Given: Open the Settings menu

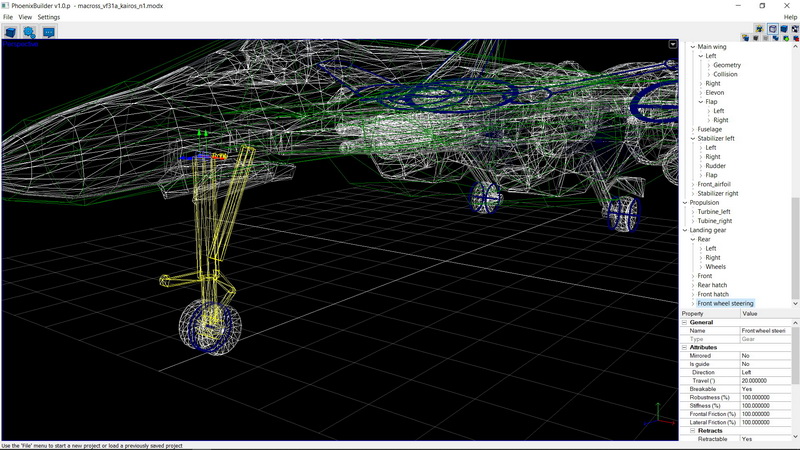Looking at the screenshot, I should click(x=48, y=17).
